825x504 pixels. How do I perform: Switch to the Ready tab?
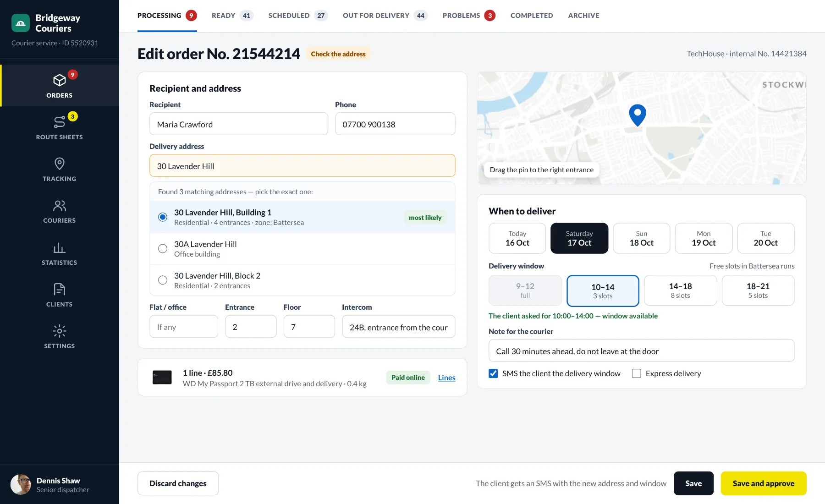pyautogui.click(x=232, y=16)
